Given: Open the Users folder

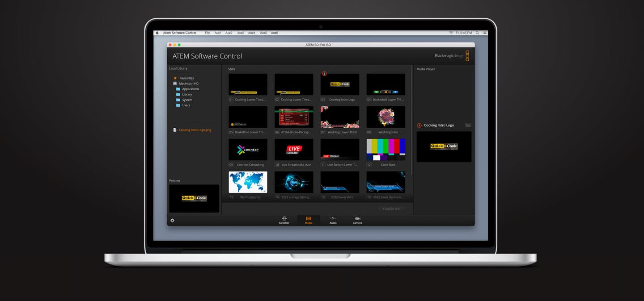Looking at the screenshot, I should (x=178, y=105).
